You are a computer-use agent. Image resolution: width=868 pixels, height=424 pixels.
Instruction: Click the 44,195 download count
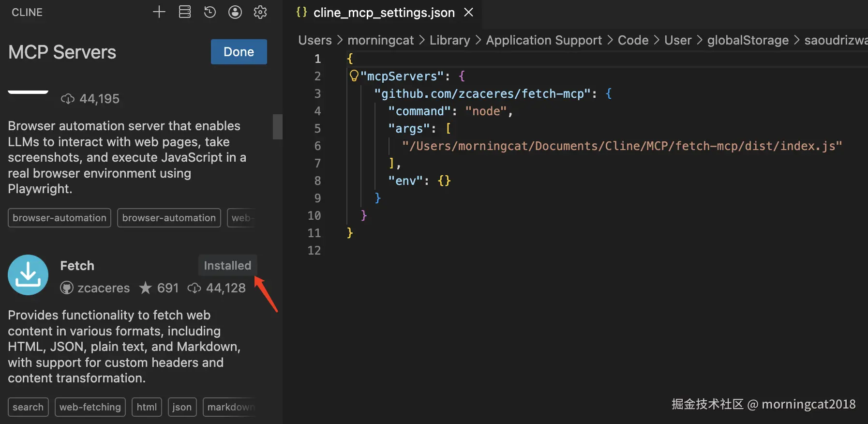pyautogui.click(x=99, y=99)
